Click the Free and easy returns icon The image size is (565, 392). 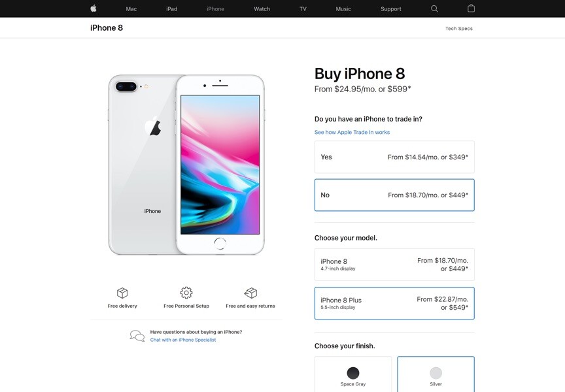pyautogui.click(x=250, y=293)
